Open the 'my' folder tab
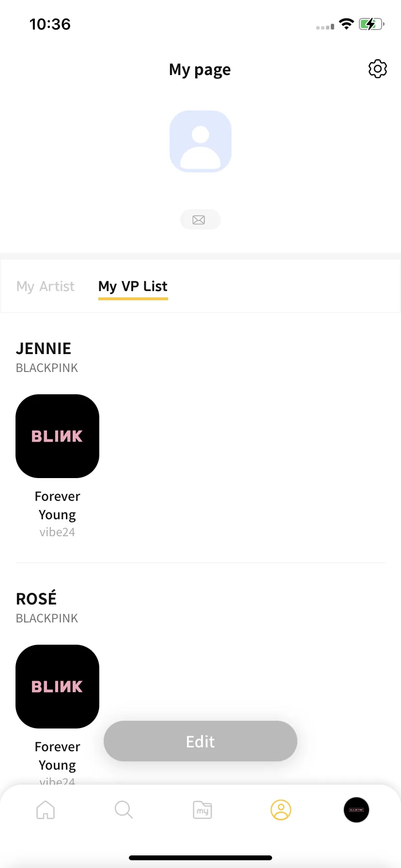 point(202,810)
